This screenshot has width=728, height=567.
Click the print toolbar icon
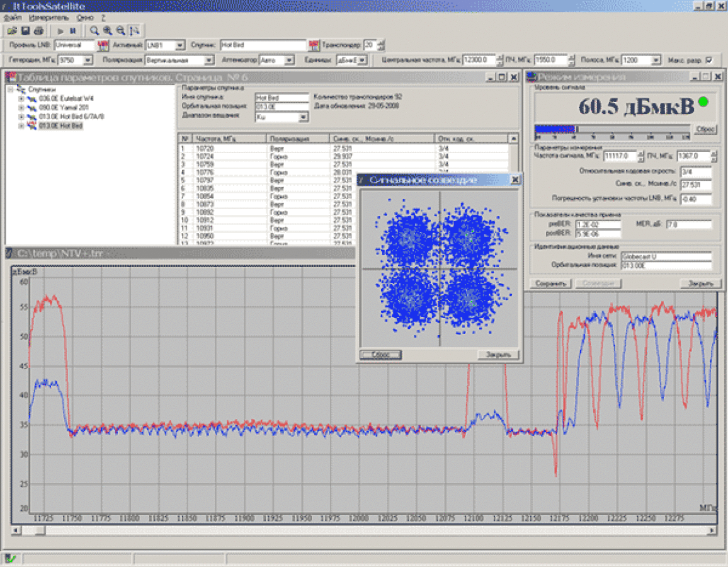pos(39,31)
